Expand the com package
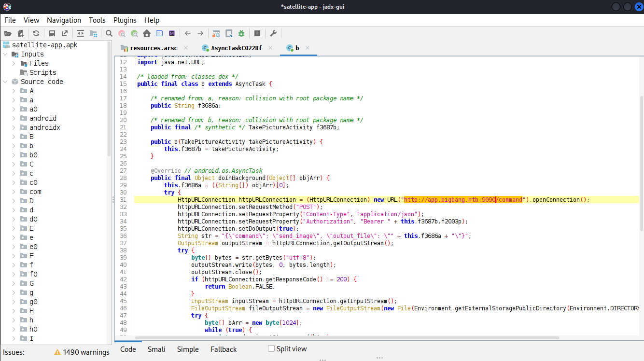Image resolution: width=644 pixels, height=361 pixels. pos(14,192)
